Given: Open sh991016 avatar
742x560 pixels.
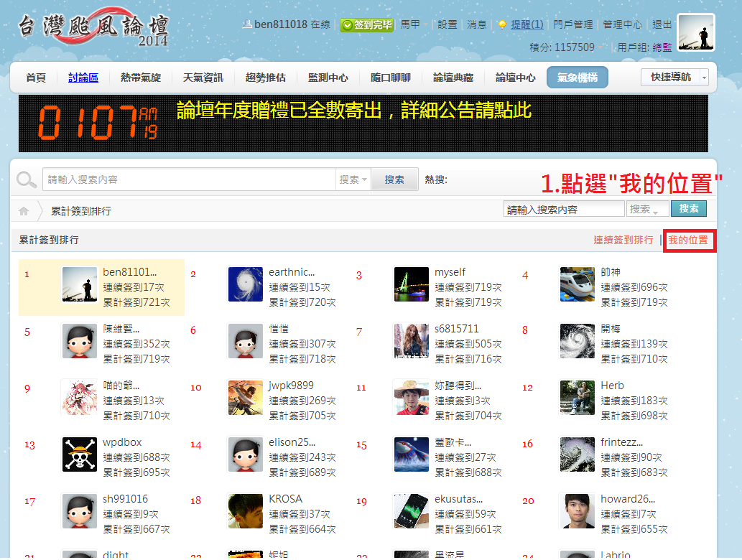Looking at the screenshot, I should [80, 511].
